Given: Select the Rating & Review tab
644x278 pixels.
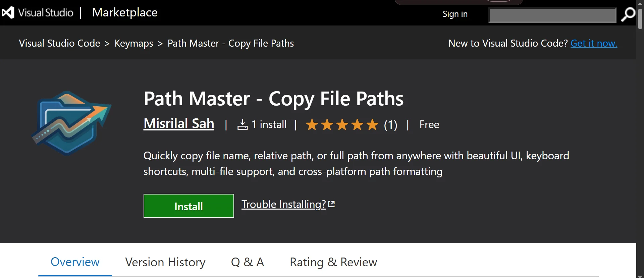Looking at the screenshot, I should click(333, 262).
